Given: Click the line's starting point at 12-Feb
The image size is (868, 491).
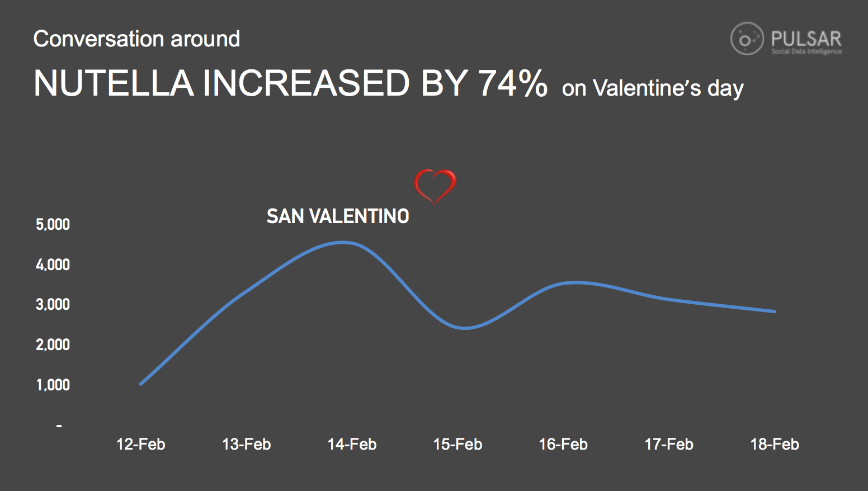Looking at the screenshot, I should pyautogui.click(x=141, y=384).
